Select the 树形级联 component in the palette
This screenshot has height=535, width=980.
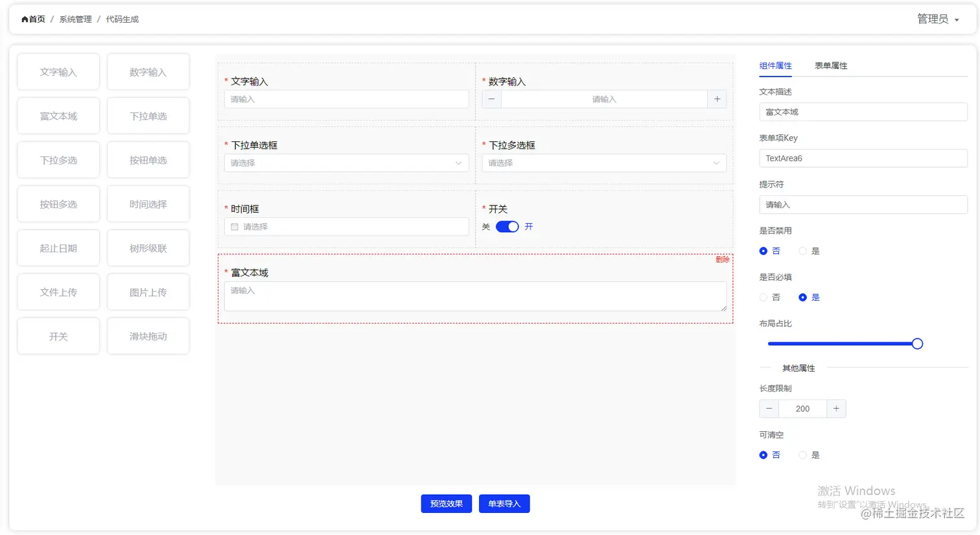click(148, 248)
